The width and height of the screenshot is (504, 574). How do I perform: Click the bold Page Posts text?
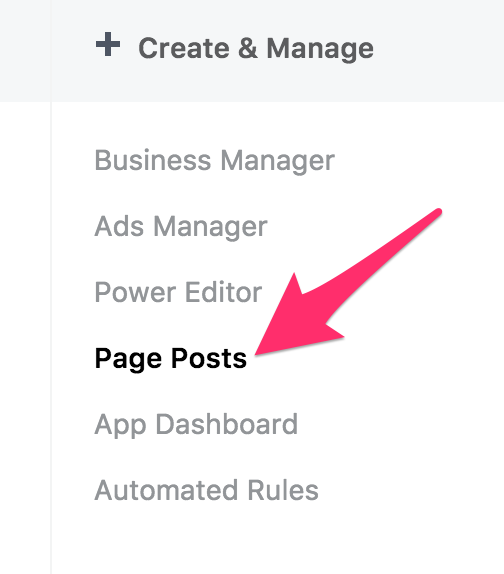point(171,358)
